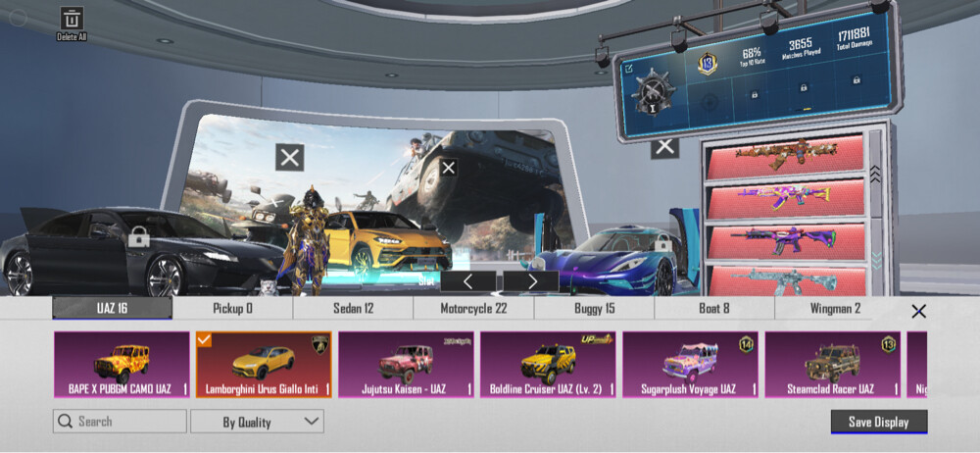Open the Sedan 12 tab
Viewport: 980px width, 453px height.
point(353,308)
